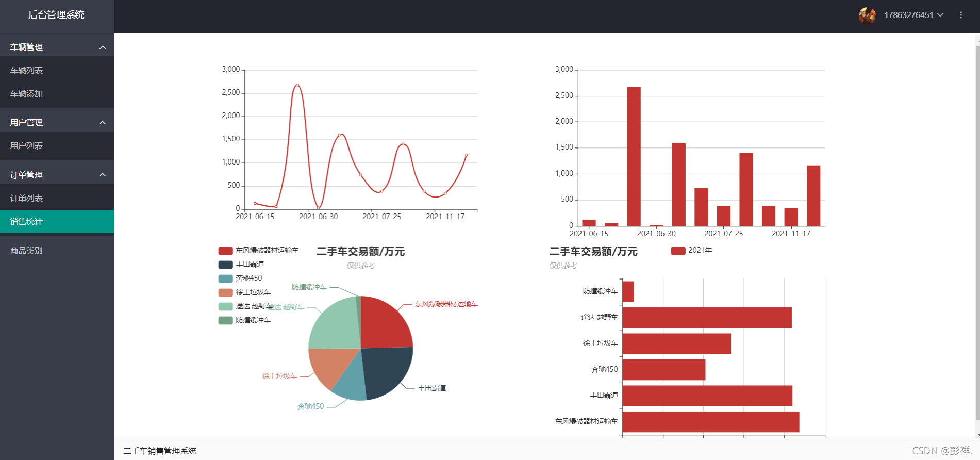Click the 奔驰450 horizontal bar
The image size is (980, 460).
(x=664, y=370)
